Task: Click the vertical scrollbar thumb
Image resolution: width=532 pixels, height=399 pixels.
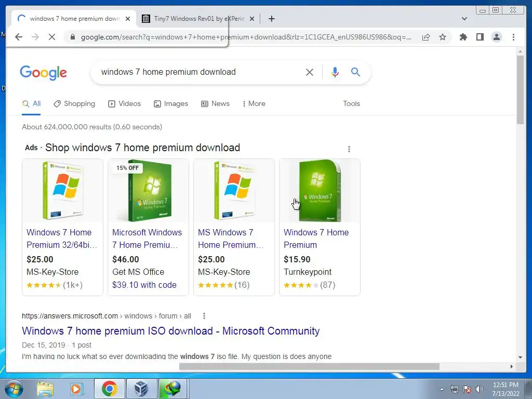Action: click(520, 90)
